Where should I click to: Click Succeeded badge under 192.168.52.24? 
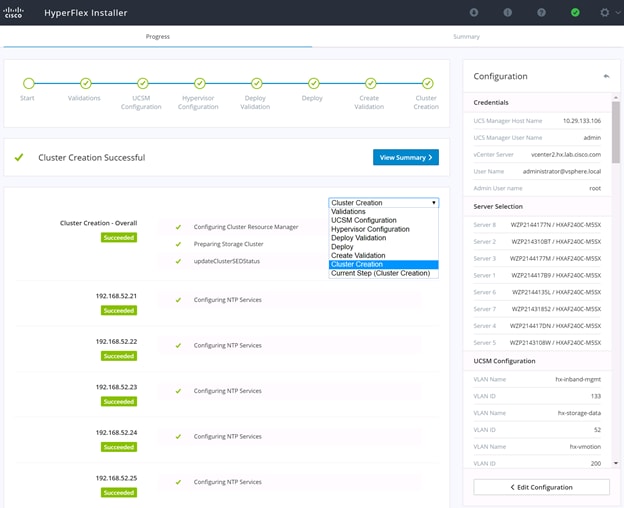point(119,447)
